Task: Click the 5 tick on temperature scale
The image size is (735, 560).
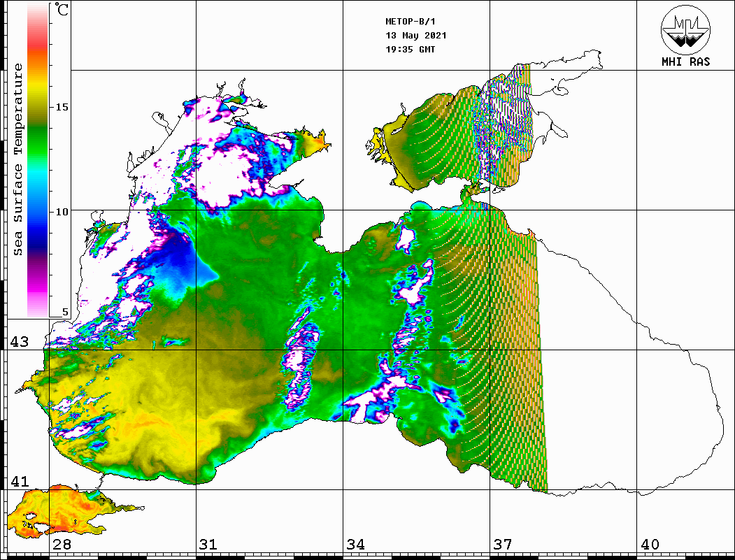Action: tap(65, 312)
